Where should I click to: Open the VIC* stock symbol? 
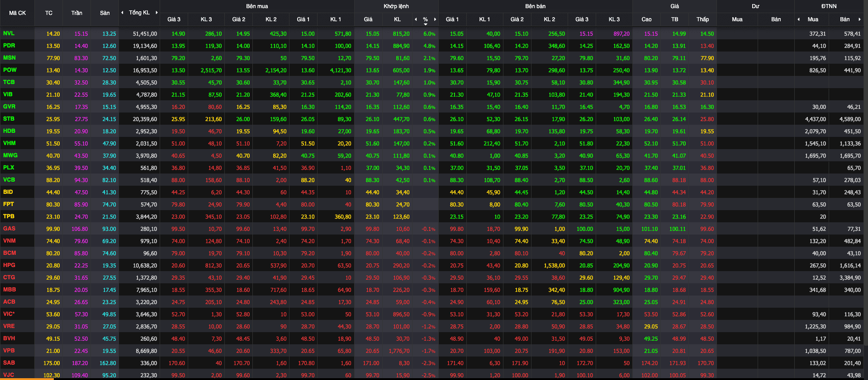tap(9, 314)
